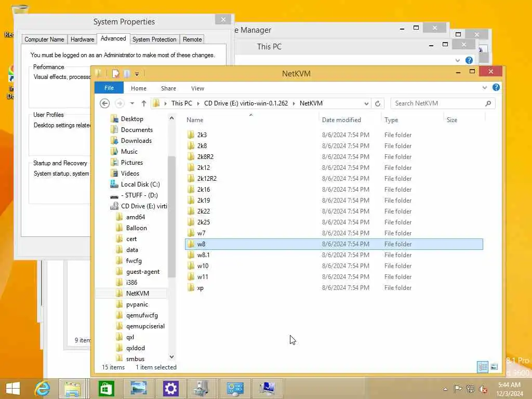This screenshot has width=532, height=399.
Task: Expand CD Drive breadcrumb arrow before NetKVM
Action: tap(294, 103)
